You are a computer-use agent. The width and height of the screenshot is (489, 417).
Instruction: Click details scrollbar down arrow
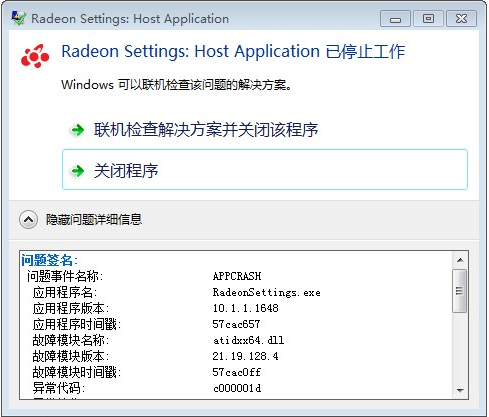460,390
